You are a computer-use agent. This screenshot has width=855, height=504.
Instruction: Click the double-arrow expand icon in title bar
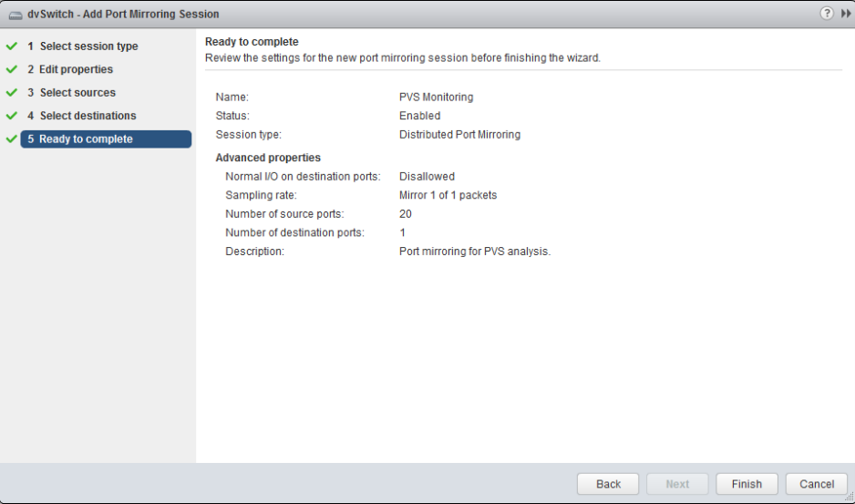(x=845, y=14)
